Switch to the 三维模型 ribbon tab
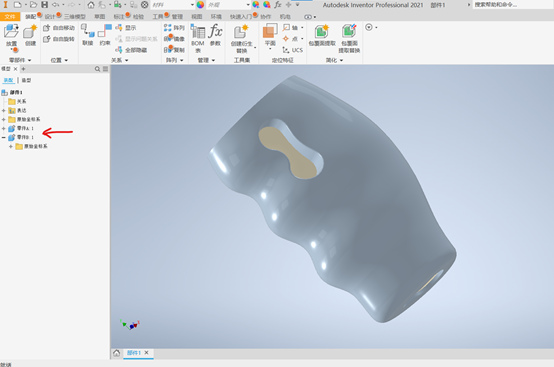The height and width of the screenshot is (367, 554). (75, 17)
